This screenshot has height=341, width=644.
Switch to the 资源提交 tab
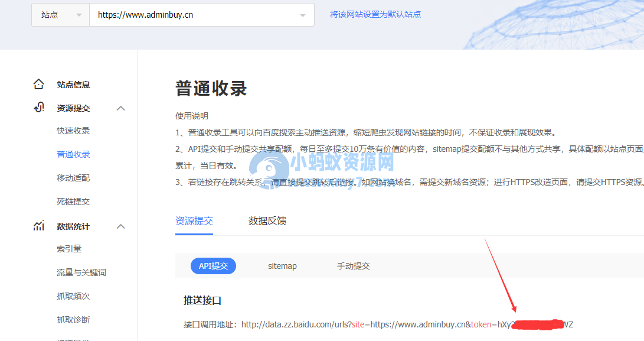pos(194,221)
